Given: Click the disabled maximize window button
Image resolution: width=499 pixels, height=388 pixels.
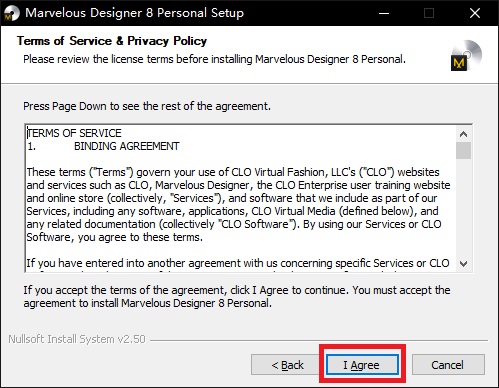Looking at the screenshot, I should (x=429, y=13).
